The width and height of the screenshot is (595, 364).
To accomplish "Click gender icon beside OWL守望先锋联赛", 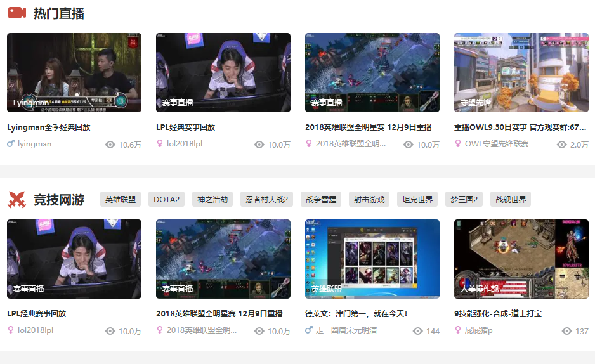I will (x=458, y=144).
